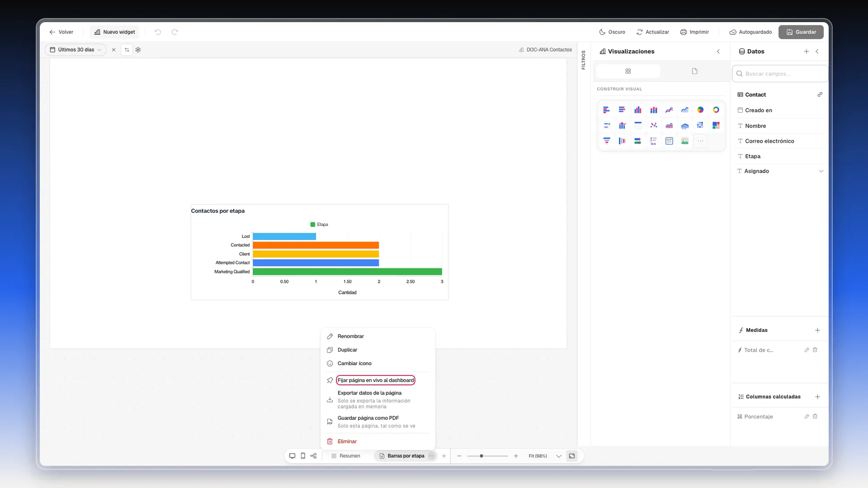Click the Imprimir button

coord(694,32)
